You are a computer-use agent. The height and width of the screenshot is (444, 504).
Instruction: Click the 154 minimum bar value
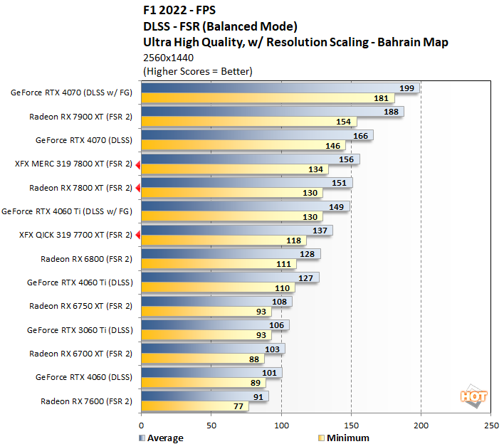(343, 122)
